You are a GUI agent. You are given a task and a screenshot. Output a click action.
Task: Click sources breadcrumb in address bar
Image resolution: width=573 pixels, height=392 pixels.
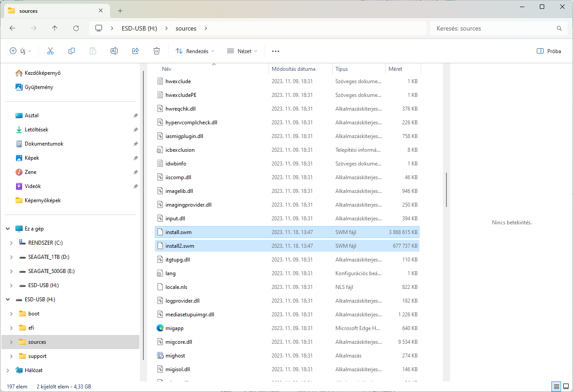click(186, 28)
